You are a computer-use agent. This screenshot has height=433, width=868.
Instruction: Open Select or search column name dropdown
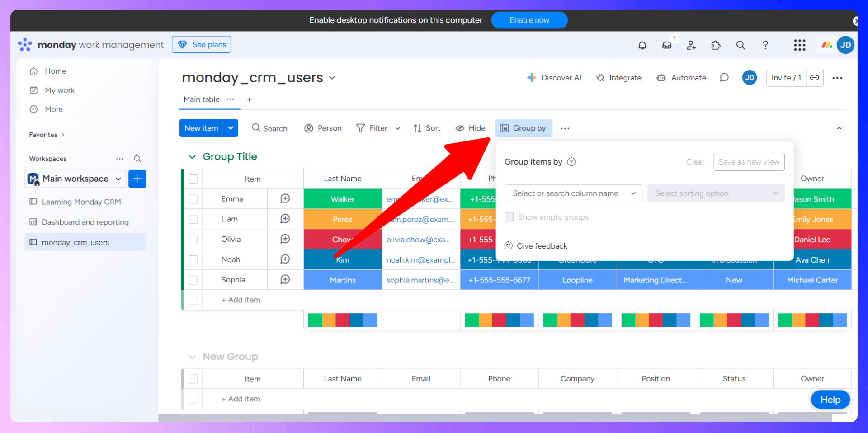point(573,193)
